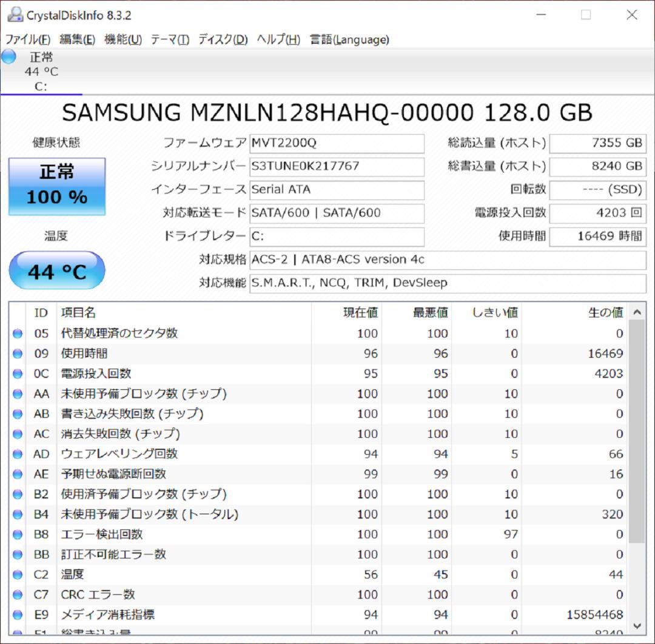Click the 正常 100% health status button
Viewport: 655px width, 644px height.
click(56, 185)
